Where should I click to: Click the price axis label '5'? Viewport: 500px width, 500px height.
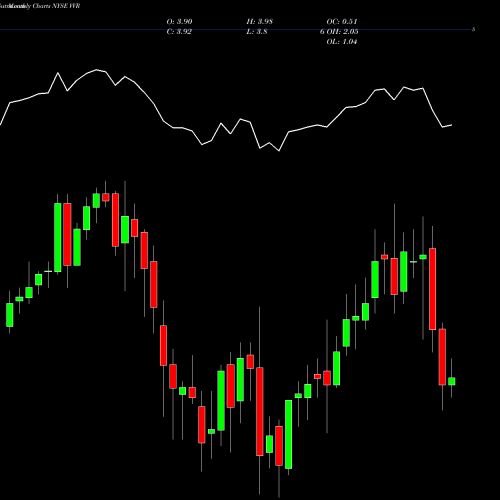click(474, 29)
